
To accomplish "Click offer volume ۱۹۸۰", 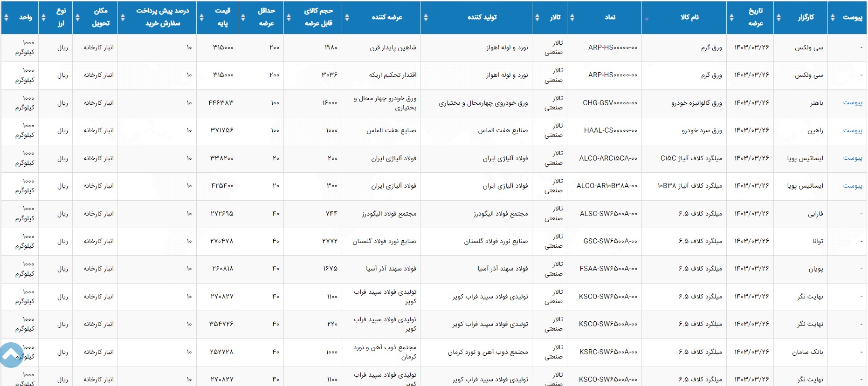I will pos(331,47).
